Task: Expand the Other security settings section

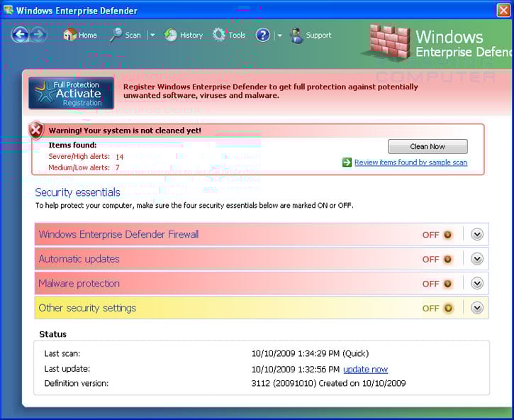Action: tap(477, 308)
